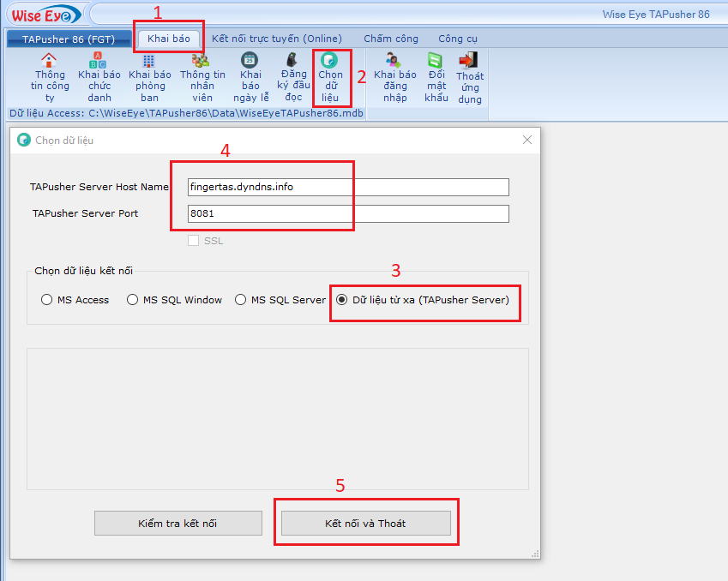Click Kết nối và Thoát button
The width and height of the screenshot is (728, 581).
click(365, 523)
